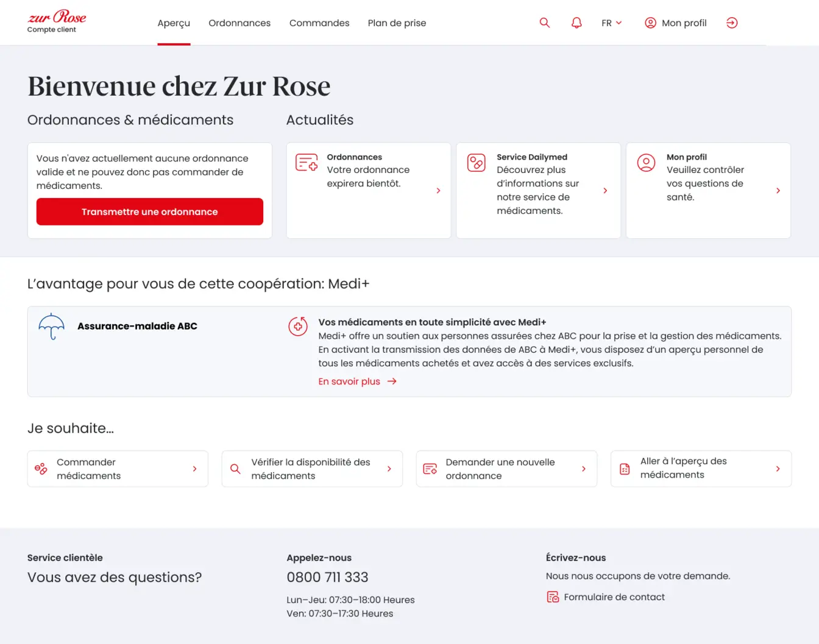819x644 pixels.
Task: Click arrow icon after En savoir plus
Action: 392,381
